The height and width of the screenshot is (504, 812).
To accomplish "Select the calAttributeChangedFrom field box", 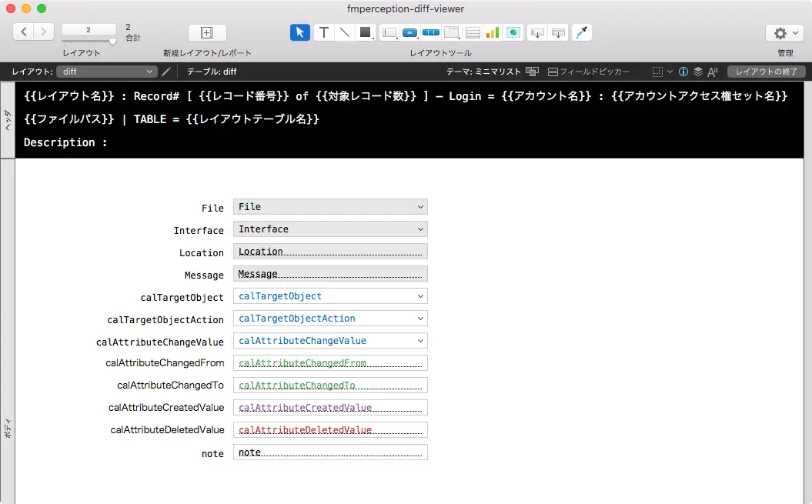I will pyautogui.click(x=330, y=362).
